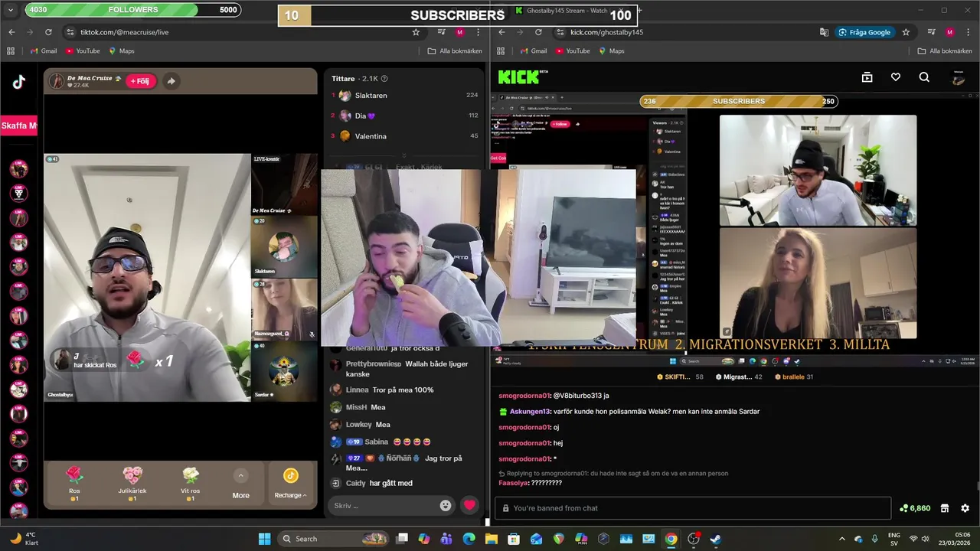The image size is (980, 551).
Task: Open Kick chat settings gear
Action: point(965,508)
